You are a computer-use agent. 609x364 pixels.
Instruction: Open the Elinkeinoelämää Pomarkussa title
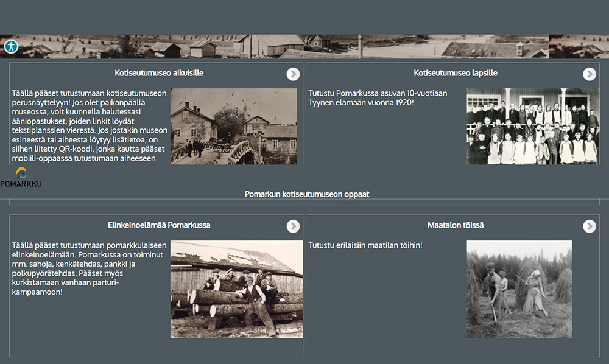point(159,225)
